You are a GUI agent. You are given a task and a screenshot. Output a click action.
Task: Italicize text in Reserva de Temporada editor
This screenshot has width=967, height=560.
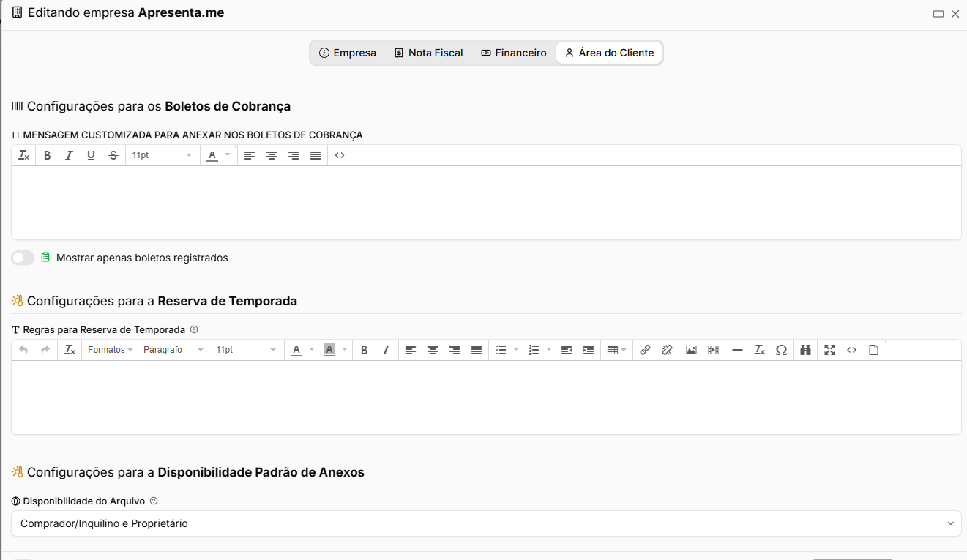tap(386, 350)
